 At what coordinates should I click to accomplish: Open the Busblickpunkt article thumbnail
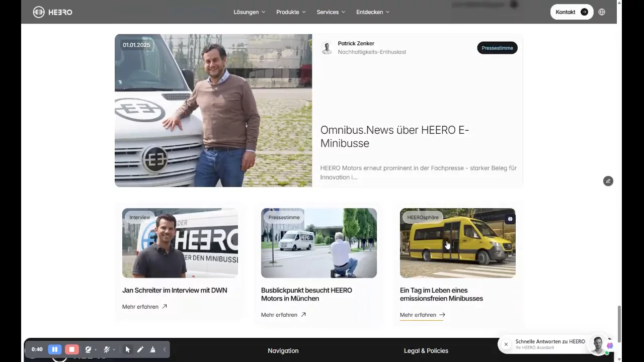click(319, 243)
